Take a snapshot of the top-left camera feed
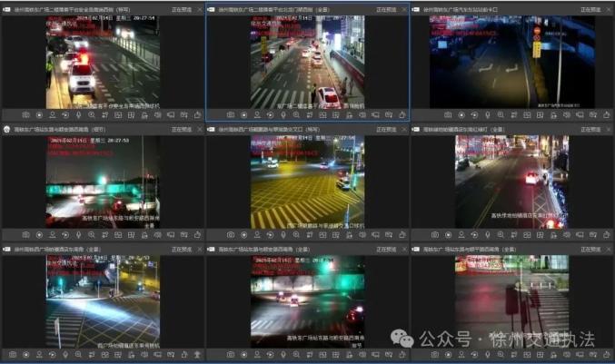Screen dimensions: 615x364 [25, 115]
